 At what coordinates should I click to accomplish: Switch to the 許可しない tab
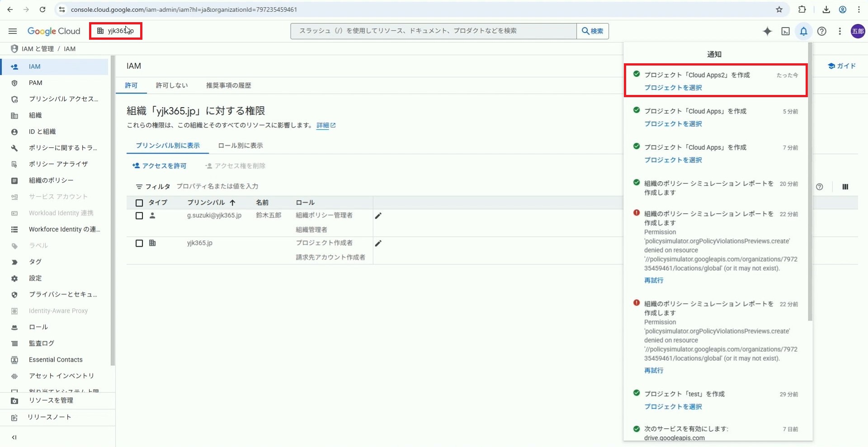(171, 85)
